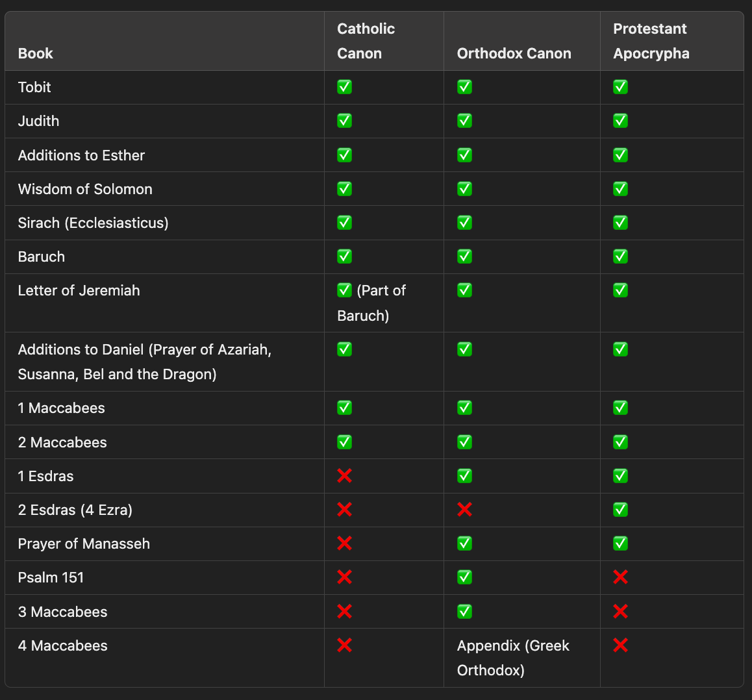Select the Letter of Jeremiah label
The image size is (752, 700).
79,290
